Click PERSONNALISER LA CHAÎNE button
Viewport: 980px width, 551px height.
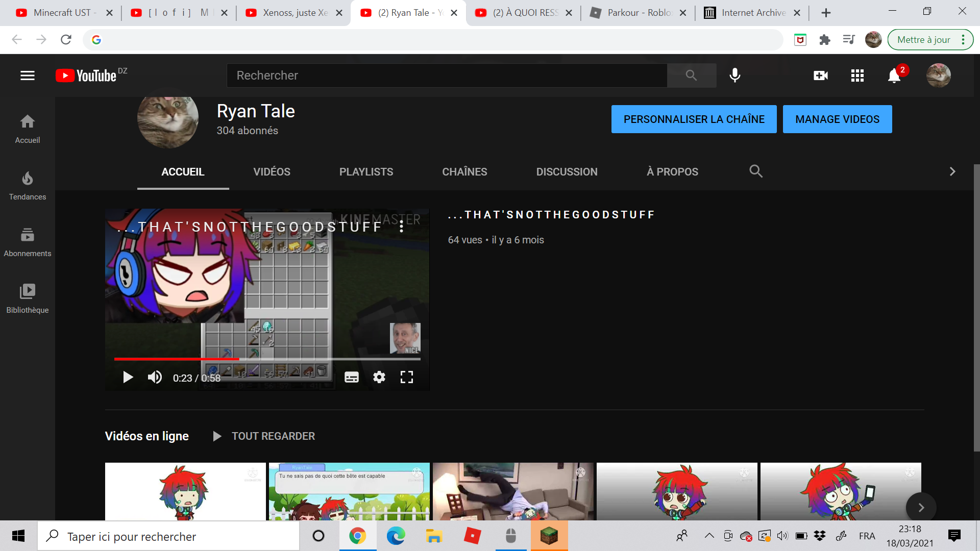(694, 119)
